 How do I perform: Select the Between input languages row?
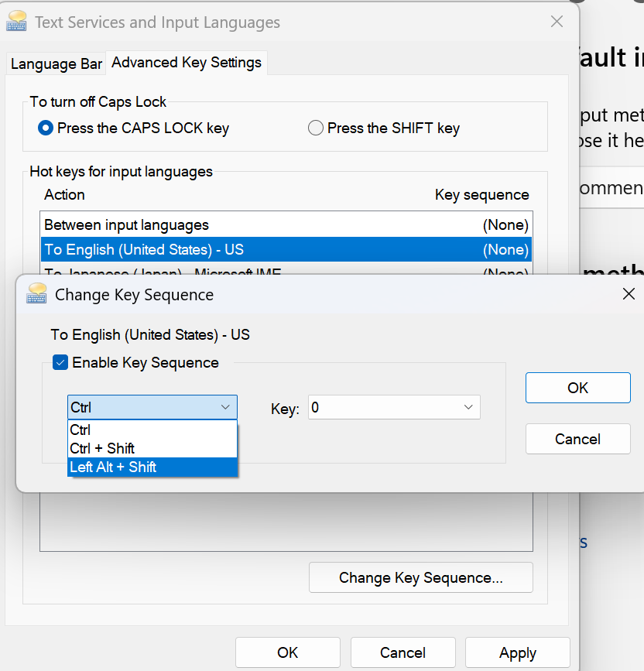point(286,225)
